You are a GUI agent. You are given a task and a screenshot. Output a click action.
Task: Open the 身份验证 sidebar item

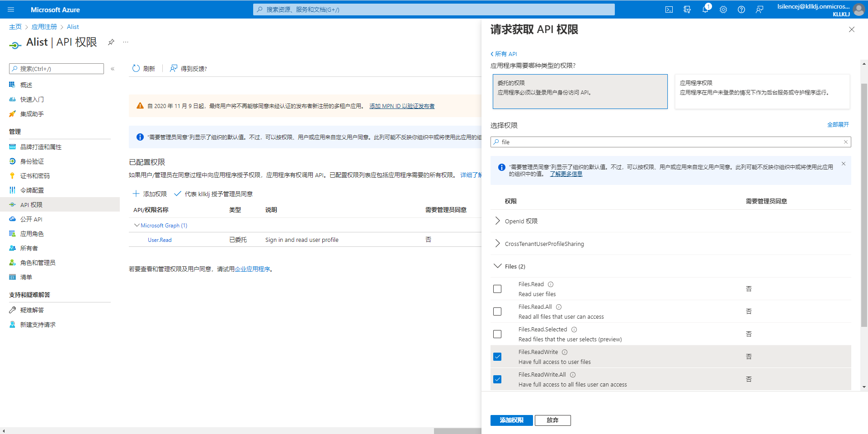tap(32, 161)
